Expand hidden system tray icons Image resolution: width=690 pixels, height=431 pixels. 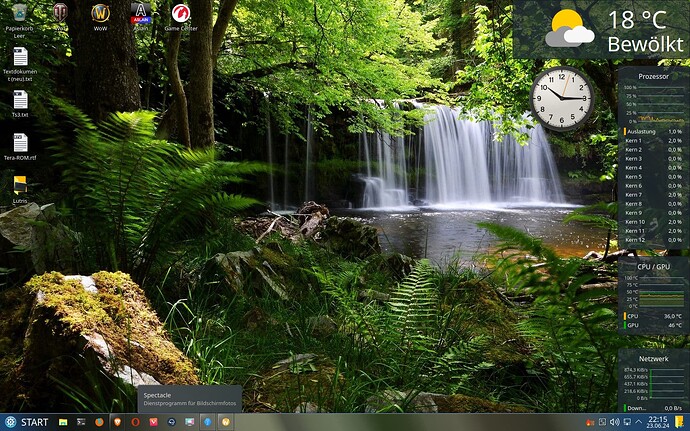(x=639, y=423)
